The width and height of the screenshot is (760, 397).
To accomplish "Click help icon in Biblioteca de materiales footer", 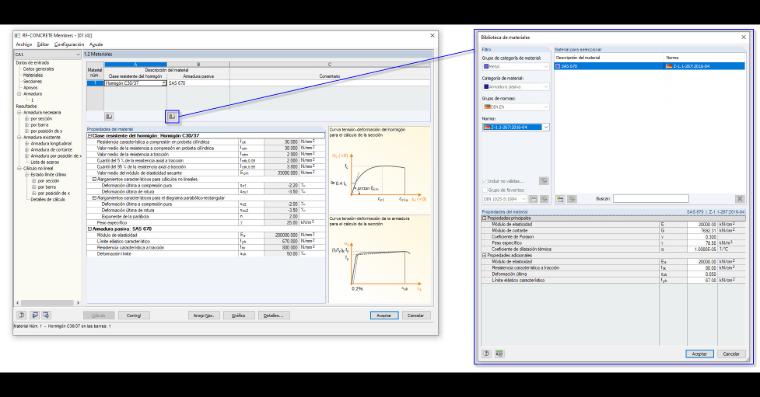I will 487,354.
